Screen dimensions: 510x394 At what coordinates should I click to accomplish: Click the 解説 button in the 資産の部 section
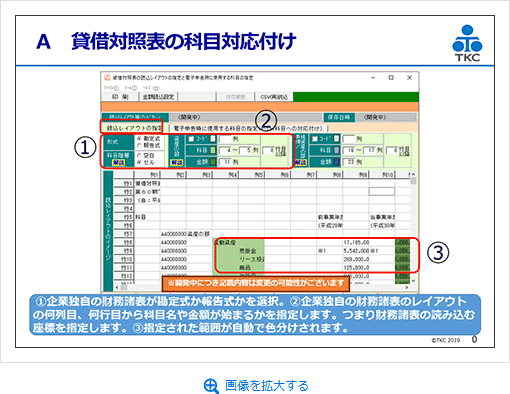tap(176, 162)
